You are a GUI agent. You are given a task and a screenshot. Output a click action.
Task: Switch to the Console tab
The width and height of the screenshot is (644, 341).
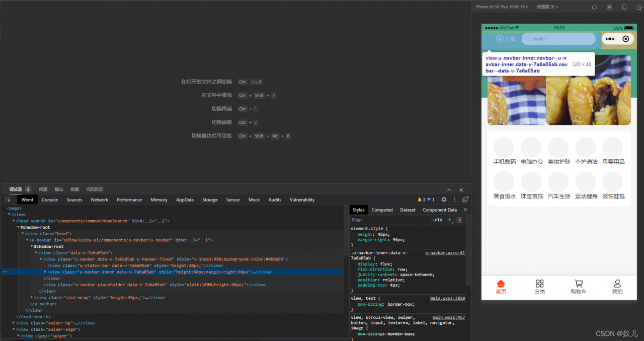(50, 200)
